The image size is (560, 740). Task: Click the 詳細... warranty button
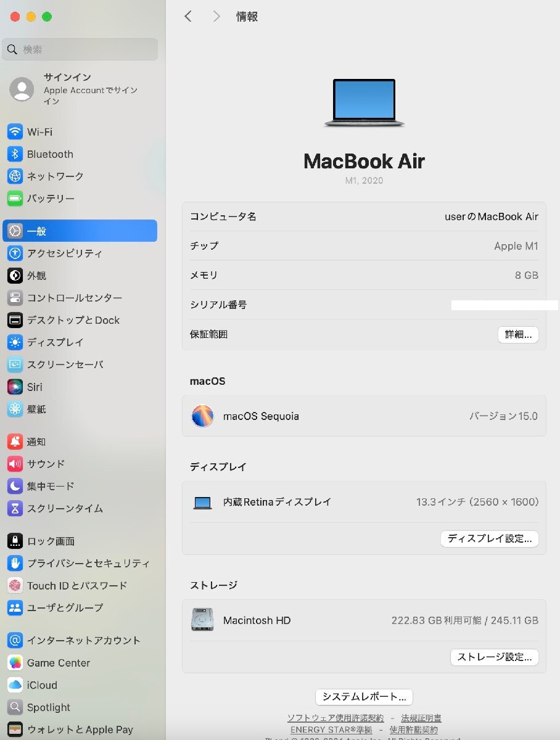tap(518, 334)
